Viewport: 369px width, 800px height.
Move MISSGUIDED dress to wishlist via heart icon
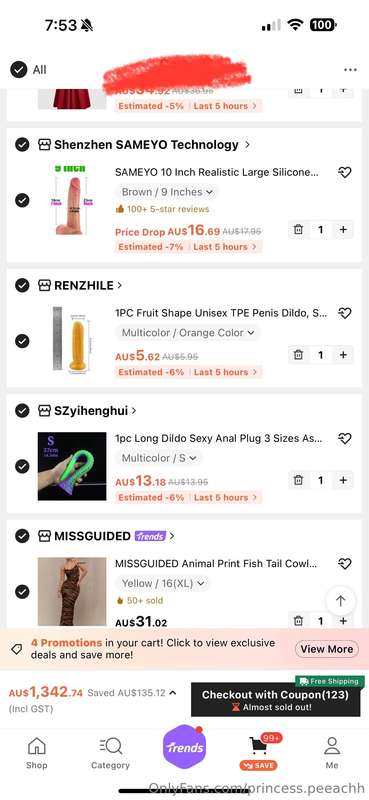click(345, 564)
